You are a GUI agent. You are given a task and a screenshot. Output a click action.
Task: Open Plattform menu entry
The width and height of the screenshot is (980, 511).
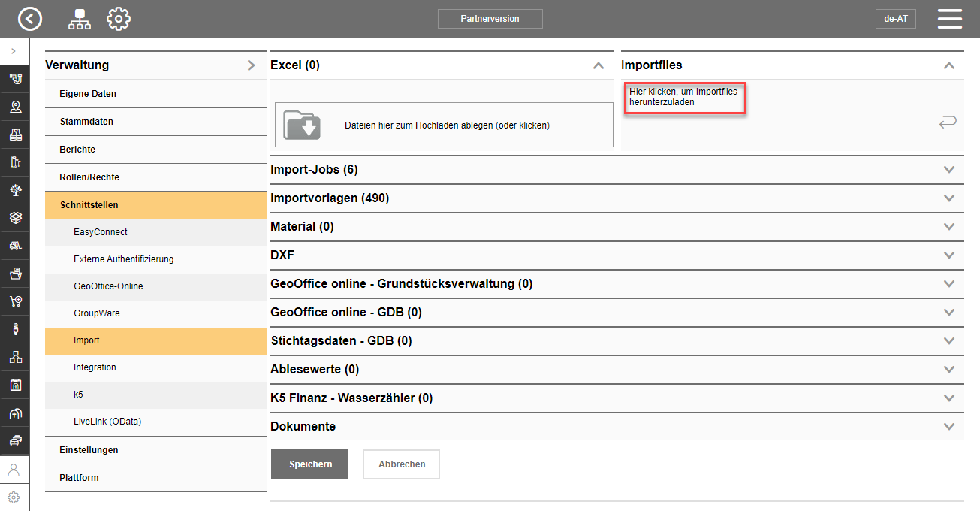click(x=155, y=478)
